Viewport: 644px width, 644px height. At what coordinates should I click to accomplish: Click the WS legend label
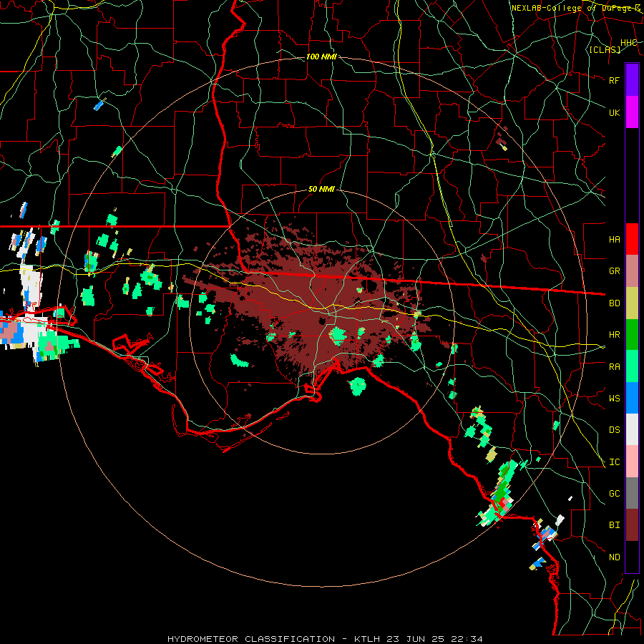coord(614,399)
